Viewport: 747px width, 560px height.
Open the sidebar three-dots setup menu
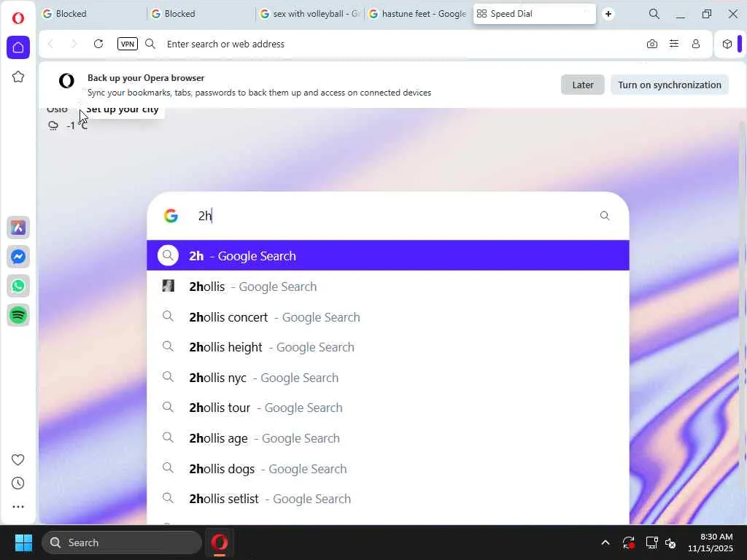click(x=18, y=507)
